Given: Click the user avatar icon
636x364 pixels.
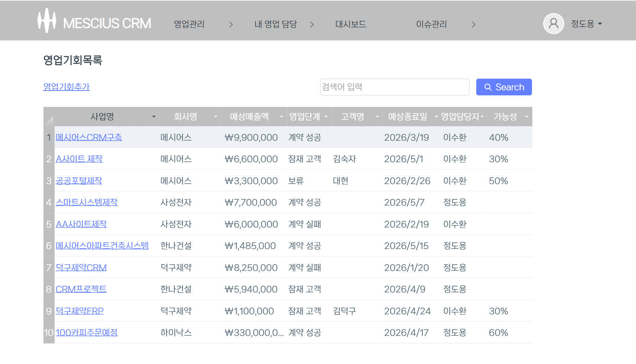Looking at the screenshot, I should click(554, 24).
